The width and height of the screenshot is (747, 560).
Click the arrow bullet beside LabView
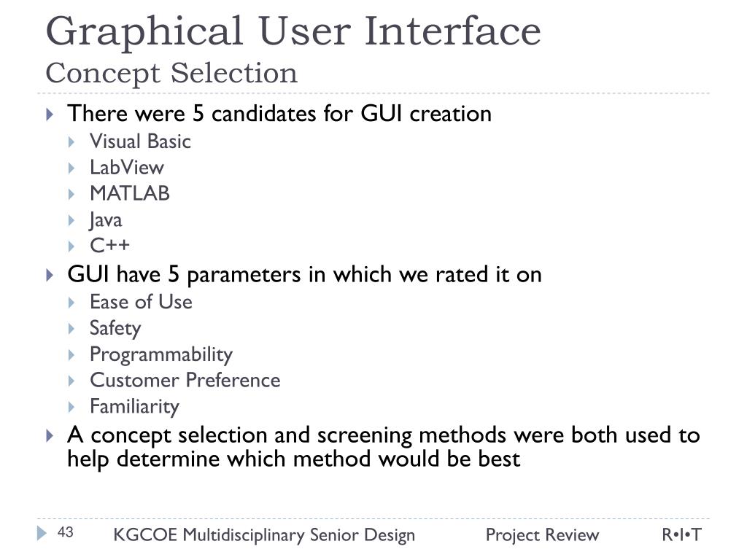[72, 168]
